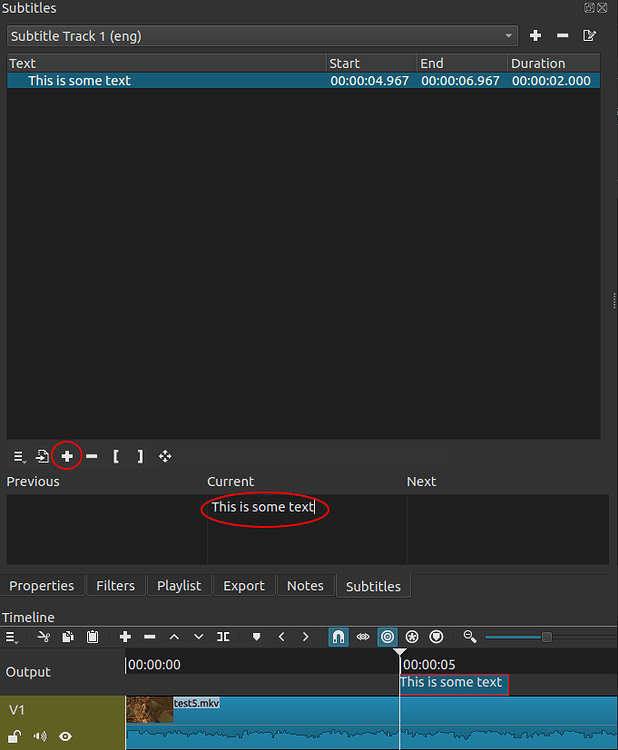Import subtitles from file icon
618x750 pixels.
pos(42,457)
